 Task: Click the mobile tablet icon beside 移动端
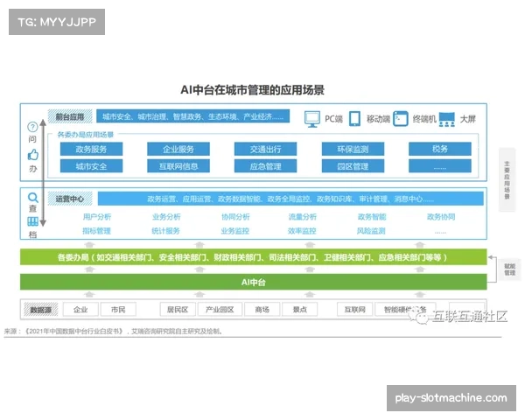click(x=355, y=119)
